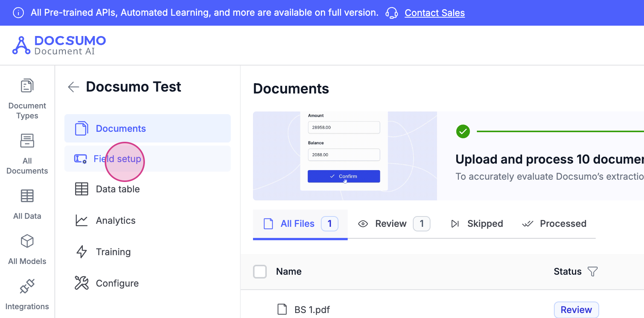Open Configure

point(148,283)
